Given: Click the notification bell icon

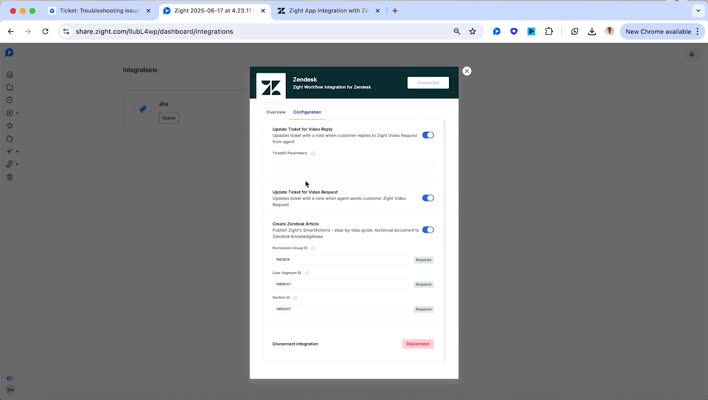Looking at the screenshot, I should pyautogui.click(x=691, y=54).
